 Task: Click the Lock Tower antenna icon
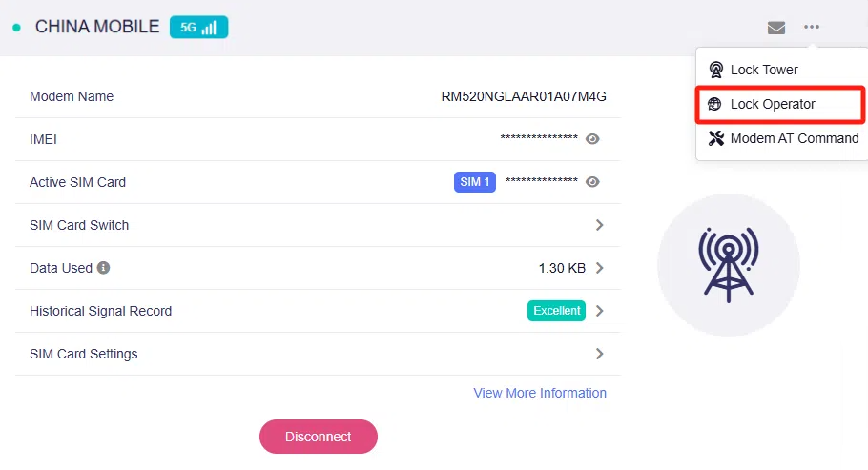tap(715, 70)
